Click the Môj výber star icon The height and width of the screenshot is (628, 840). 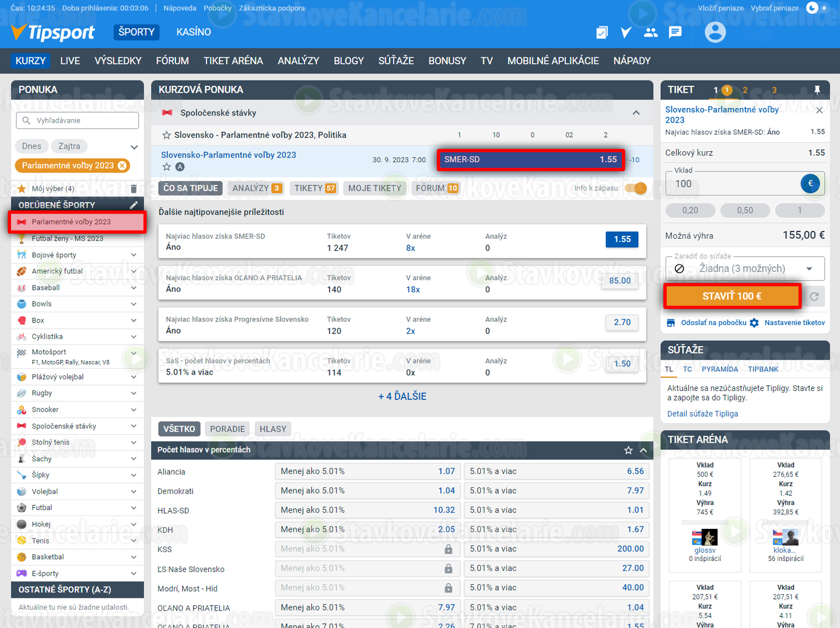tap(22, 189)
